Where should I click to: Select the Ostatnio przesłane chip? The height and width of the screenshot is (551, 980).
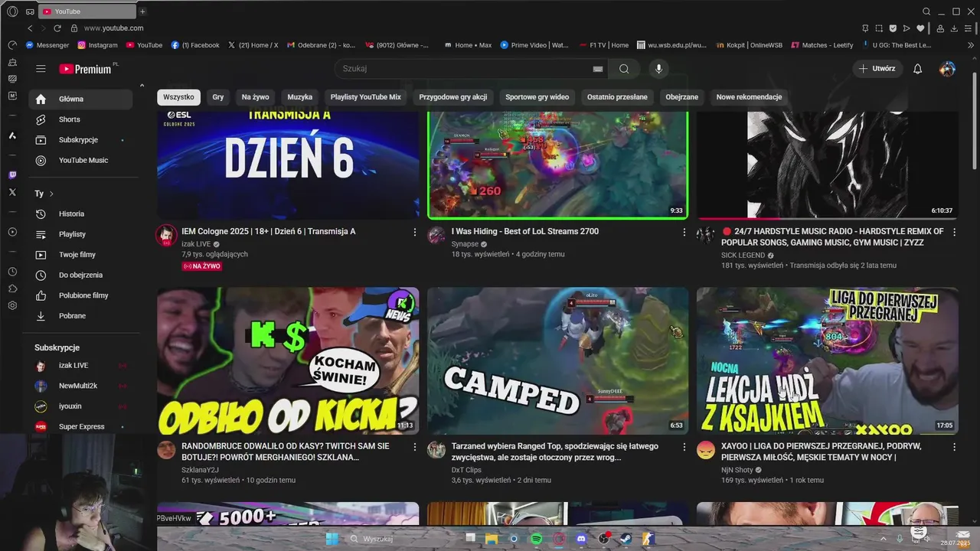(617, 97)
